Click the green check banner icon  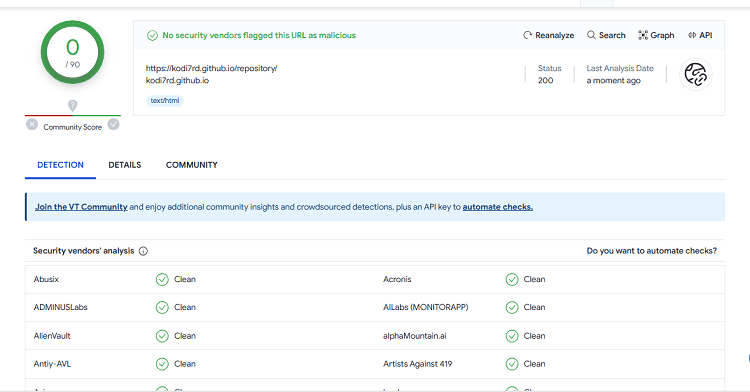click(x=152, y=35)
